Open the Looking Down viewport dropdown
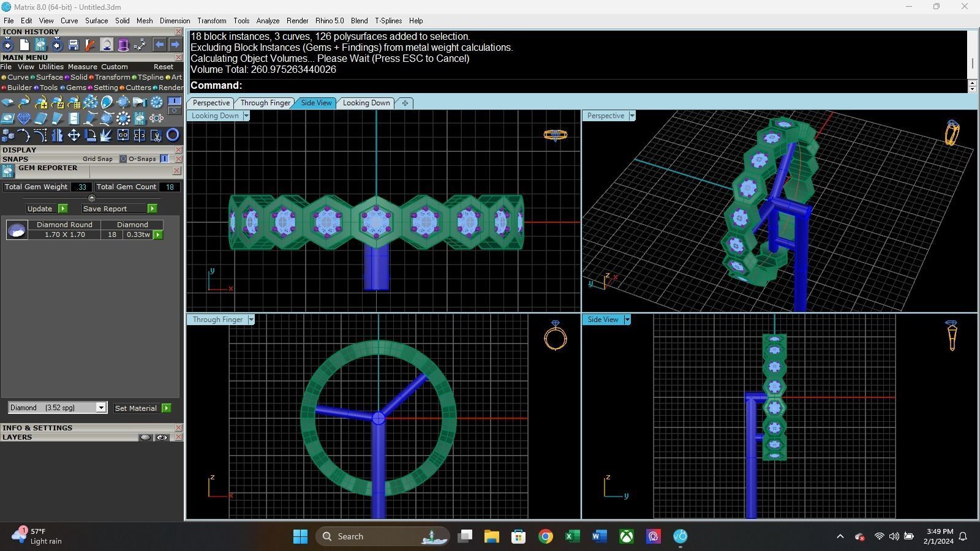 [x=246, y=116]
